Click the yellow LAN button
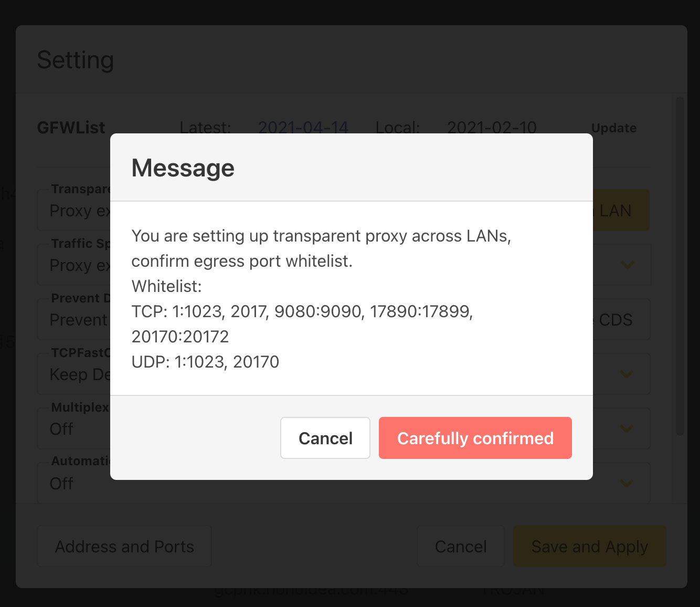Screen dimensions: 700x607 coord(620,211)
